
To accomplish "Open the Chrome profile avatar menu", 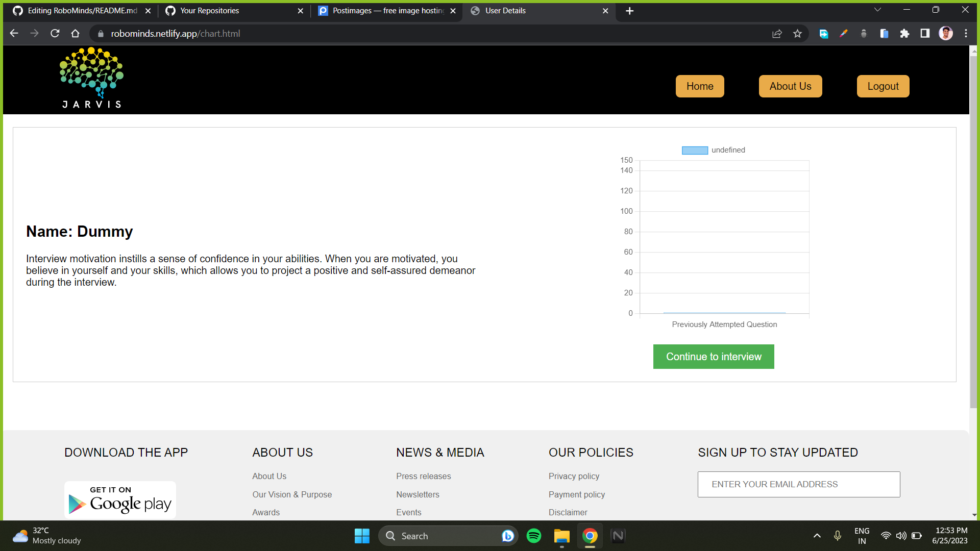I will [x=945, y=34].
